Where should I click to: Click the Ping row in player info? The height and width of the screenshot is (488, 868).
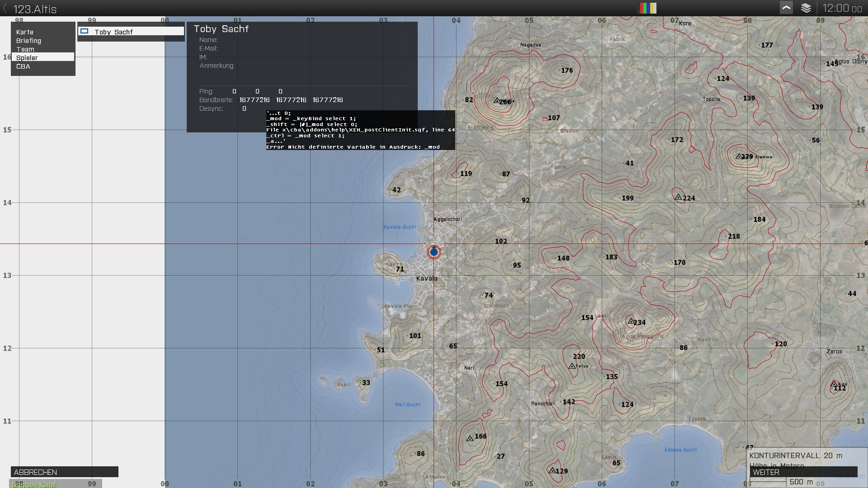[241, 91]
